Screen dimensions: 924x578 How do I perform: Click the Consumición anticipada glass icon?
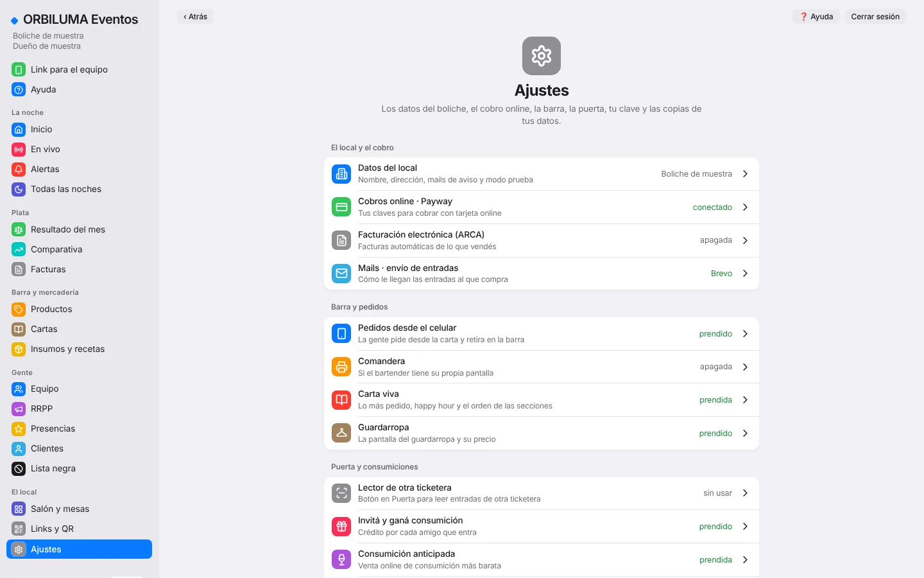tap(341, 559)
